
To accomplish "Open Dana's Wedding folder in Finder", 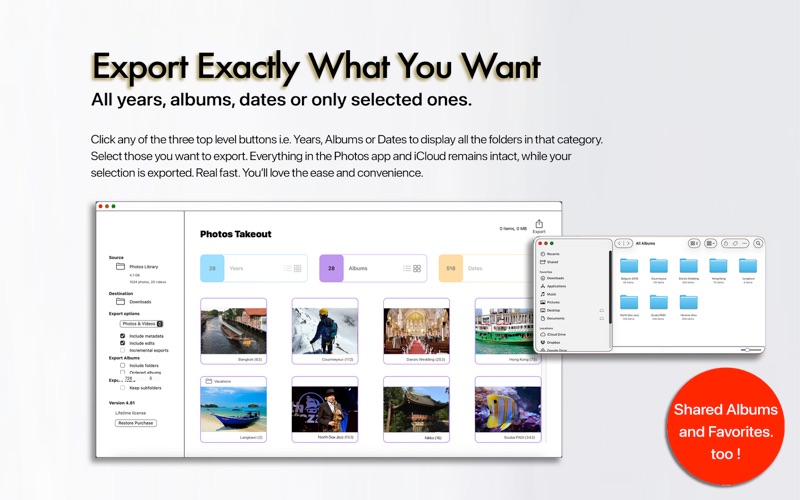I will [688, 266].
